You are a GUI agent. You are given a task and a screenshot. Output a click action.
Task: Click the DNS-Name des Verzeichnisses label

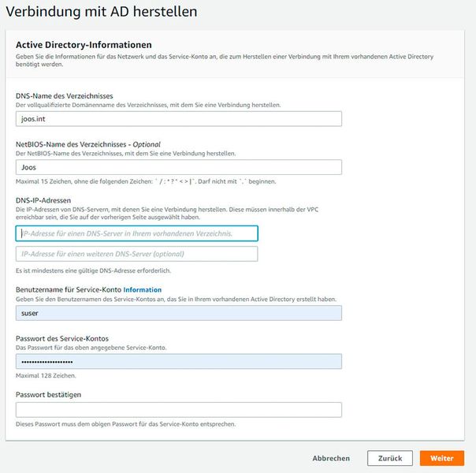(63, 96)
